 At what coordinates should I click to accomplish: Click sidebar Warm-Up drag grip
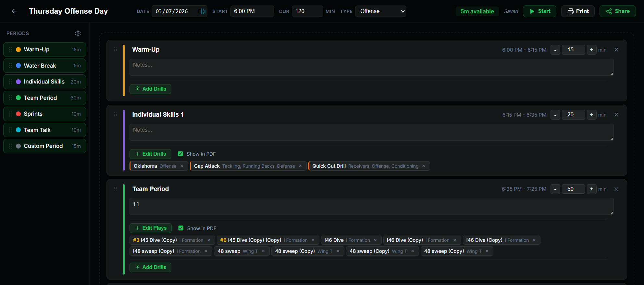coord(10,49)
